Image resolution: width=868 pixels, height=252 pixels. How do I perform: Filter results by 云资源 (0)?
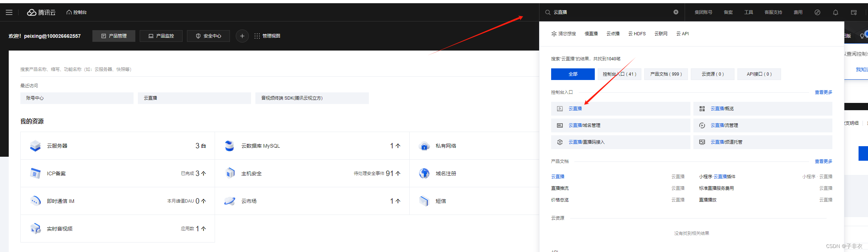tap(713, 74)
